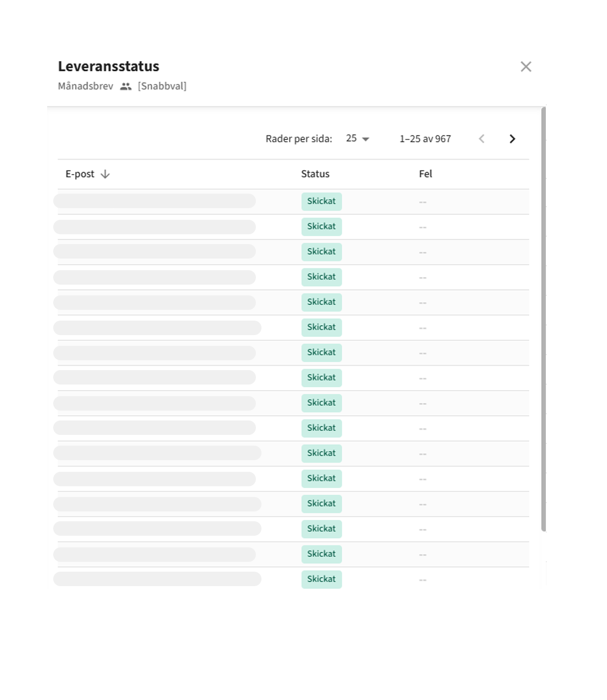Screen dimensions: 607x700
Task: Click the Rader per sida label
Action: click(299, 139)
